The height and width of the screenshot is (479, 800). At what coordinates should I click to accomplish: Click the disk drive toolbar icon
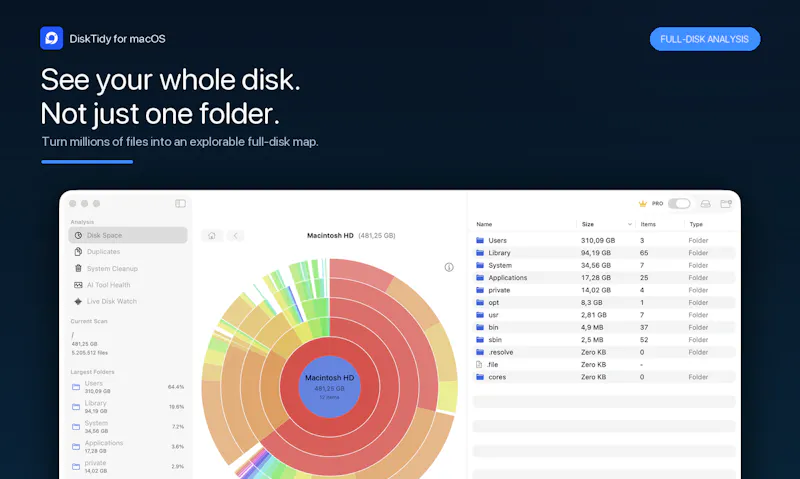(x=706, y=204)
